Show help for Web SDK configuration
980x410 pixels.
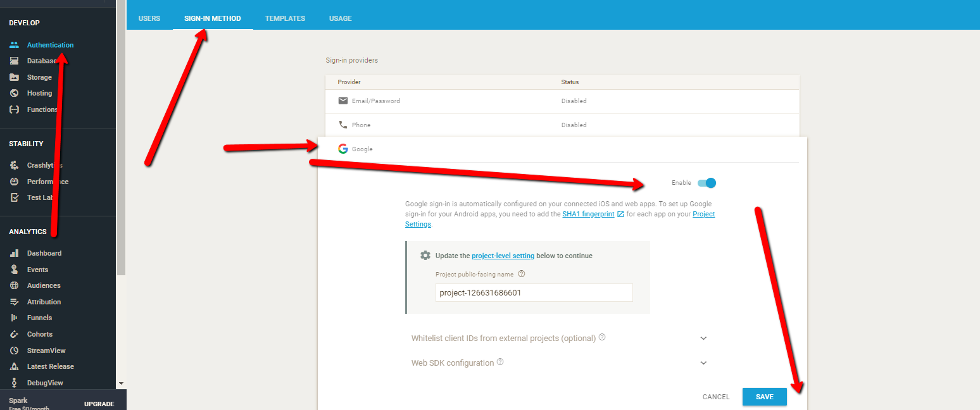[500, 362]
